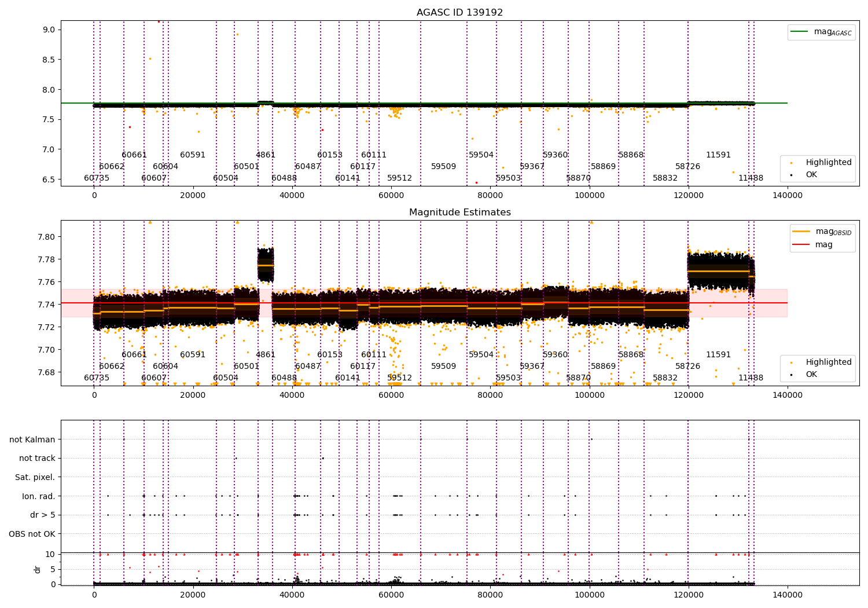Click obsid label 59509 in top plot
868x608 pixels.
[444, 167]
